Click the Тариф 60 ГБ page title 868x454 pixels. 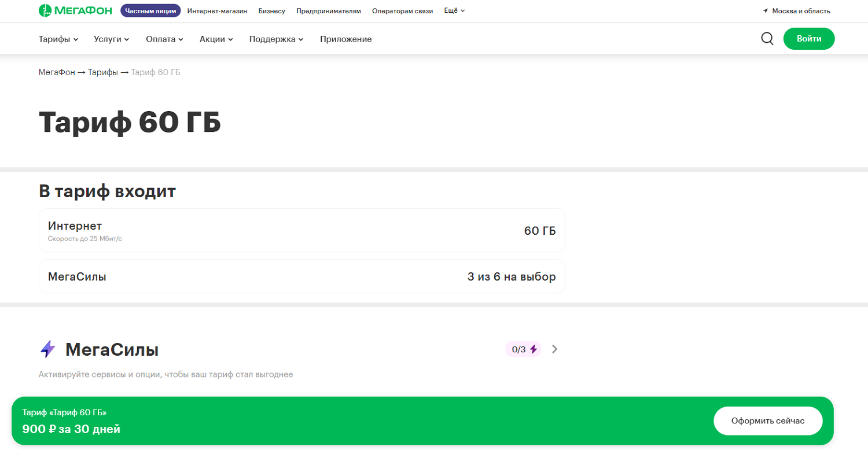(130, 122)
